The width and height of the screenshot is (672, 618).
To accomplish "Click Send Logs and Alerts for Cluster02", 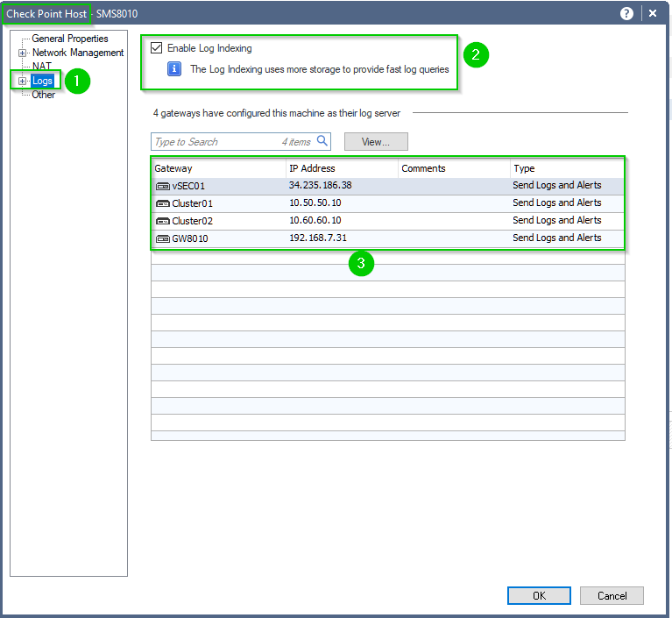I will click(x=556, y=220).
